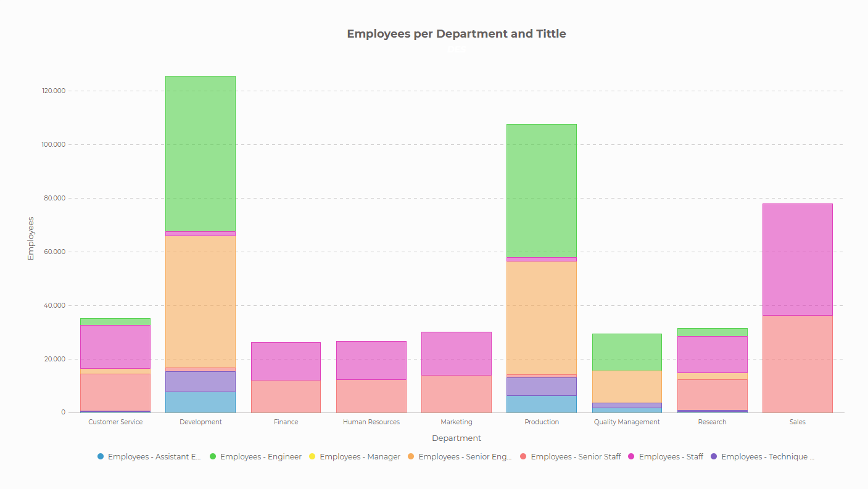Click the yellow Manager legend dot

point(313,457)
